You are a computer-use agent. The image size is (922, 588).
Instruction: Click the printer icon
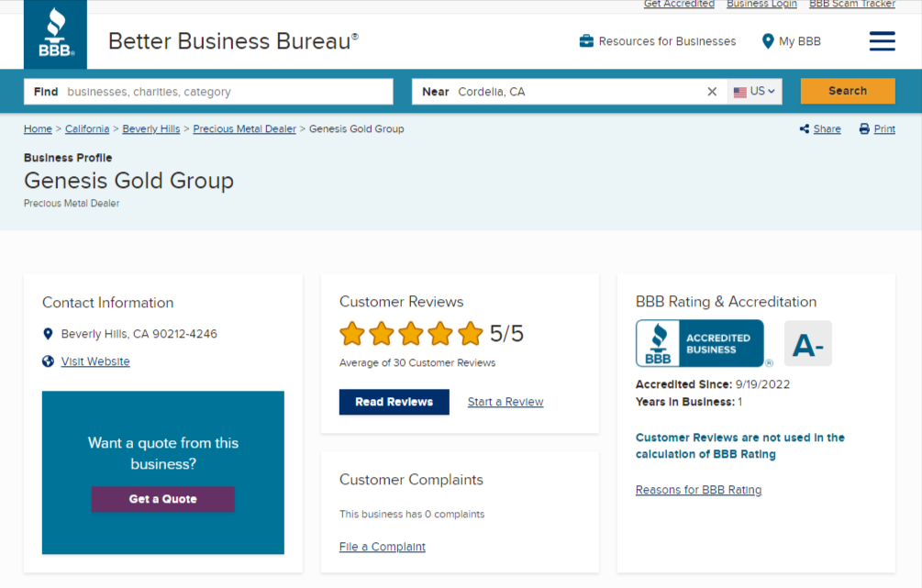click(x=864, y=128)
